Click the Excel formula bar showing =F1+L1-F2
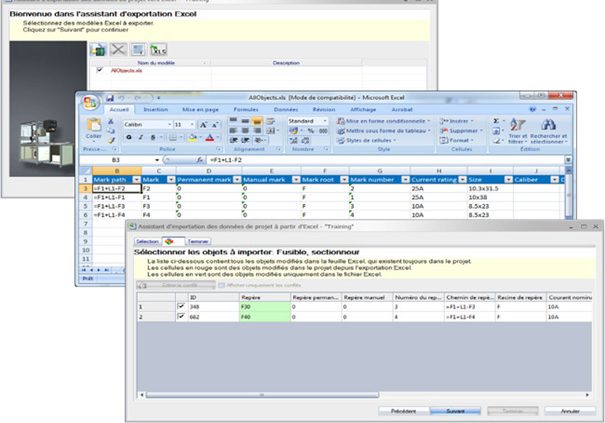 [x=386, y=160]
